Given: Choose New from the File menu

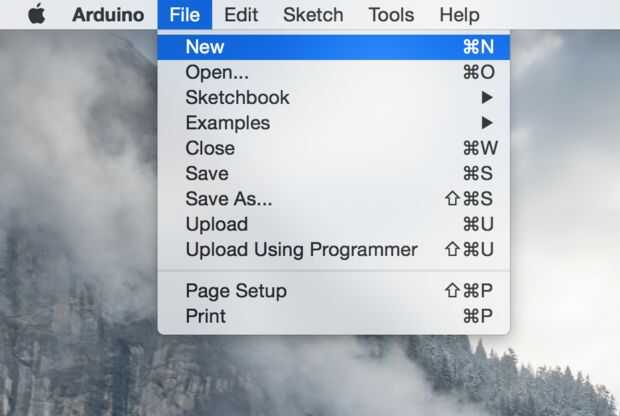Looking at the screenshot, I should pyautogui.click(x=205, y=47).
